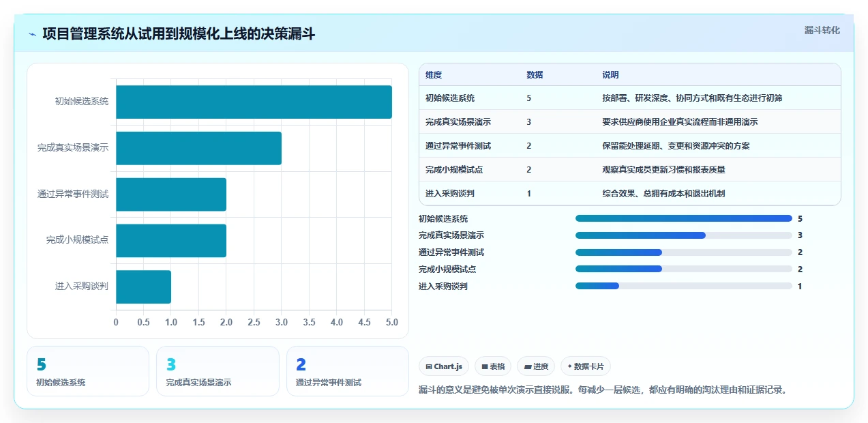
Task: Click the 通过异常事件测试 bar in the chart
Action: [x=171, y=194]
